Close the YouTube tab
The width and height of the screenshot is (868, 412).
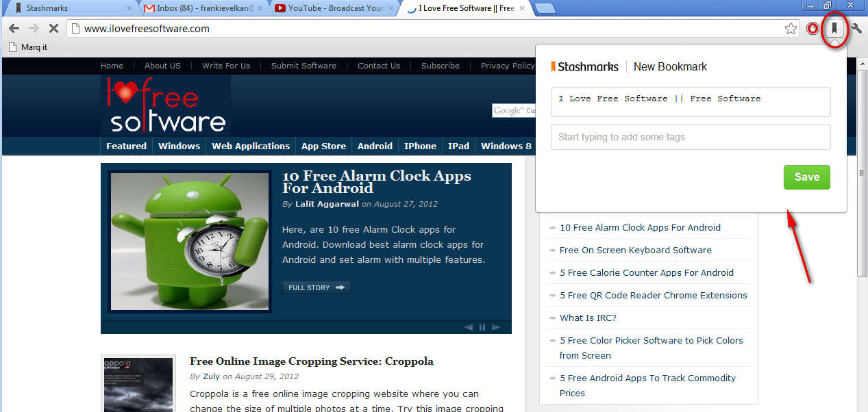click(x=393, y=8)
